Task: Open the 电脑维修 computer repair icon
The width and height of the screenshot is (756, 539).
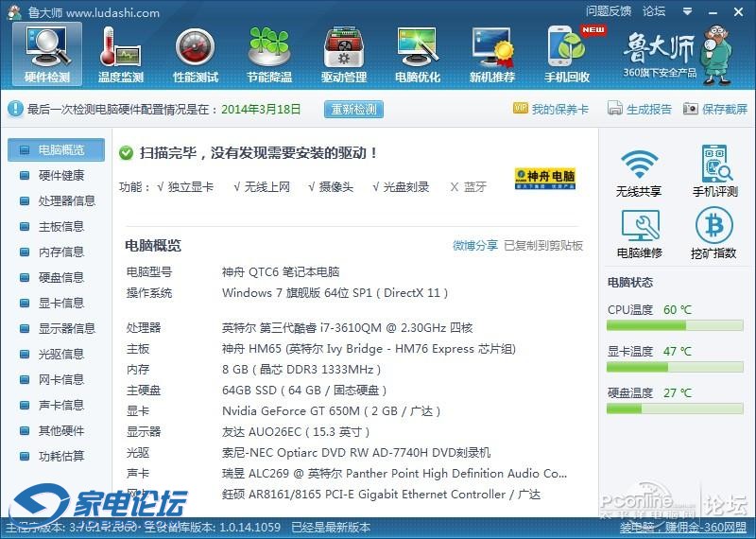Action: (639, 234)
